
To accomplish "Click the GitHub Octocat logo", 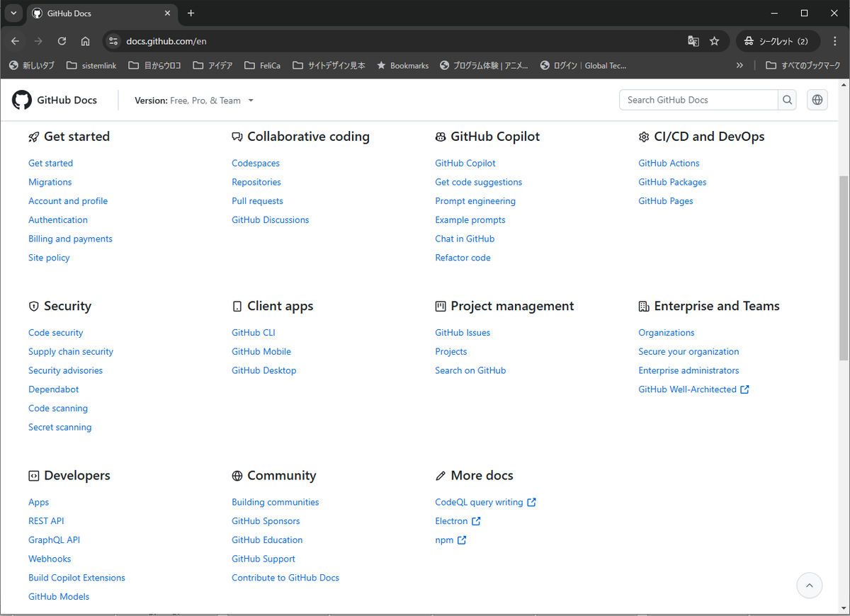I will [21, 100].
